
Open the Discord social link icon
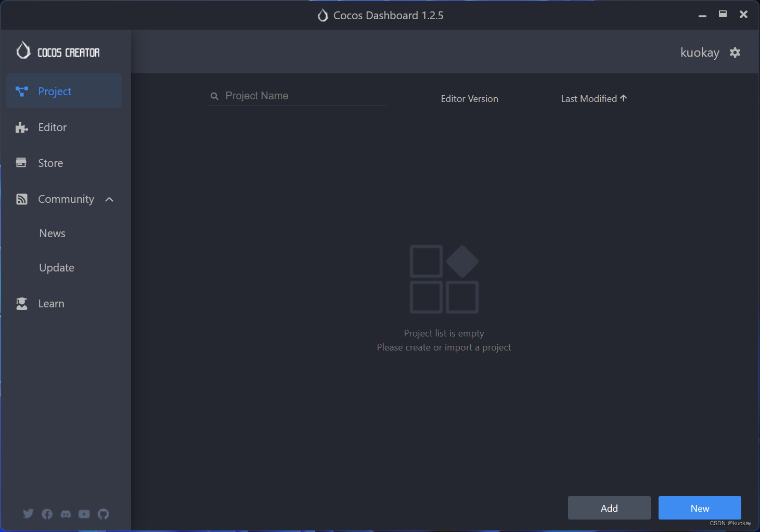pyautogui.click(x=66, y=514)
